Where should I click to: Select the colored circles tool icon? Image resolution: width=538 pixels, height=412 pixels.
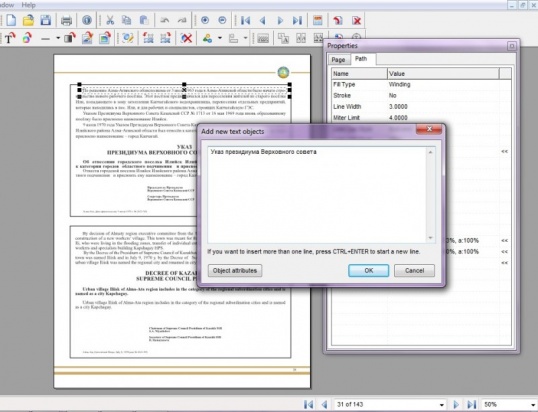point(27,38)
